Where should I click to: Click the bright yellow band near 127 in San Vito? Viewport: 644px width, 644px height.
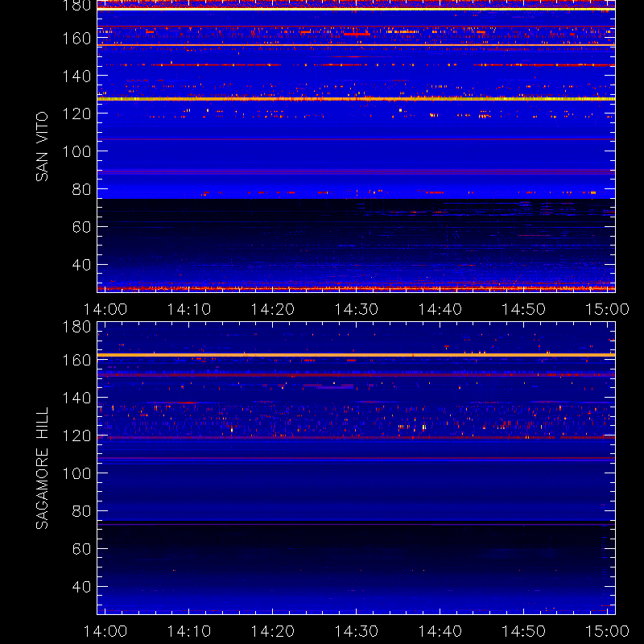(x=356, y=99)
